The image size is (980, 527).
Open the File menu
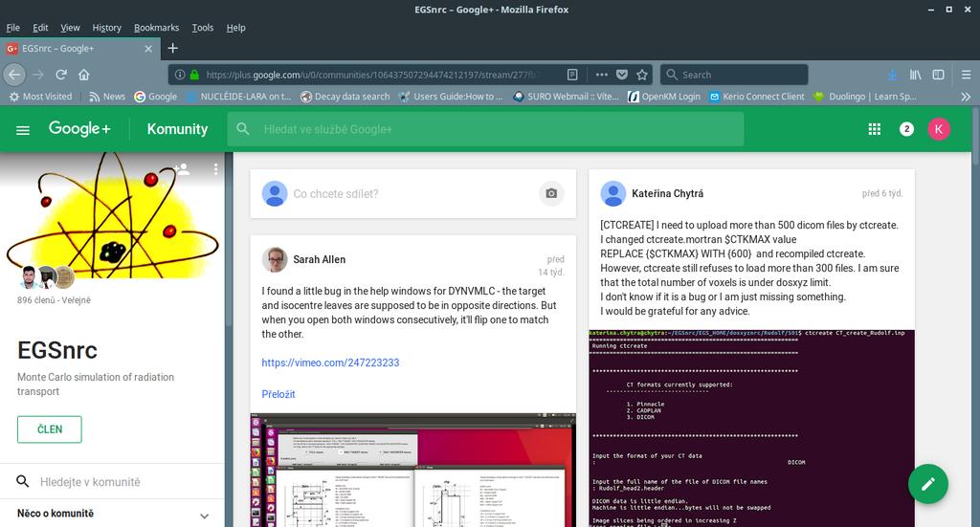pyautogui.click(x=13, y=28)
